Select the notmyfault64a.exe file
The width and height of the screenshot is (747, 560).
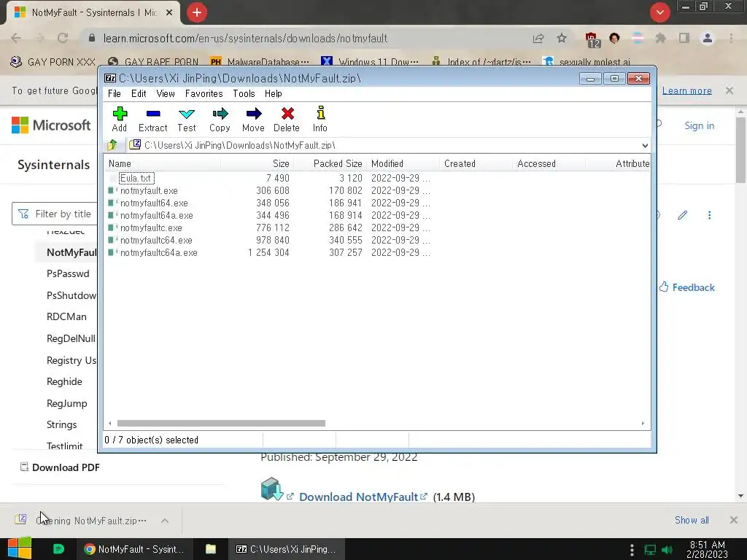pyautogui.click(x=156, y=215)
